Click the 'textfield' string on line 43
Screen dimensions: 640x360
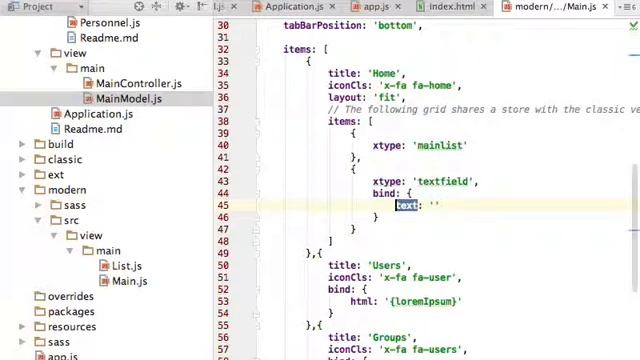pos(442,182)
